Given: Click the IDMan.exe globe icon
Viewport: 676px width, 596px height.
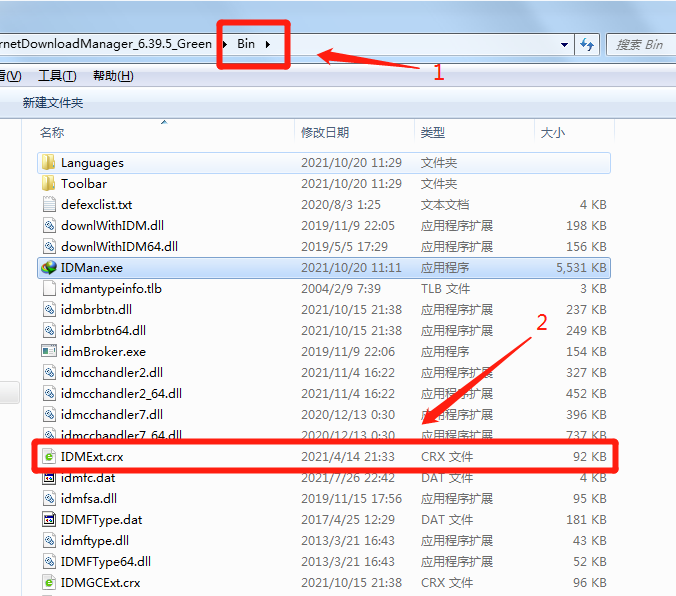Looking at the screenshot, I should pos(49,267).
